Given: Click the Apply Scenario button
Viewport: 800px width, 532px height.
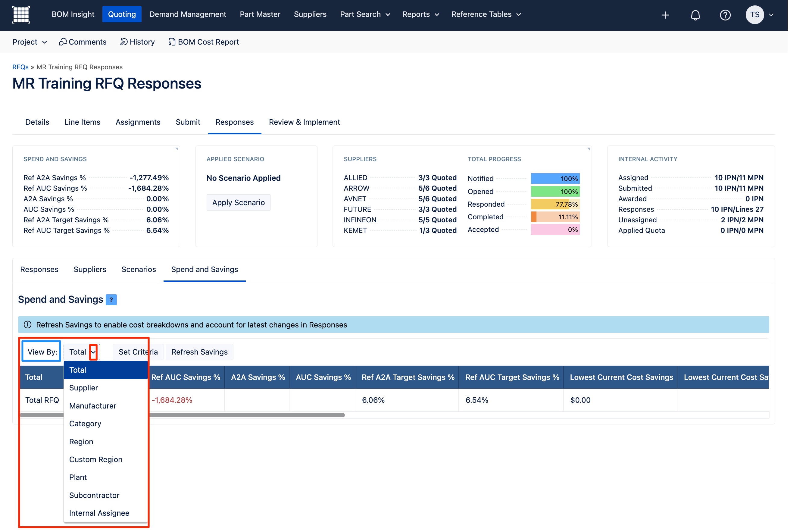Looking at the screenshot, I should (x=239, y=202).
